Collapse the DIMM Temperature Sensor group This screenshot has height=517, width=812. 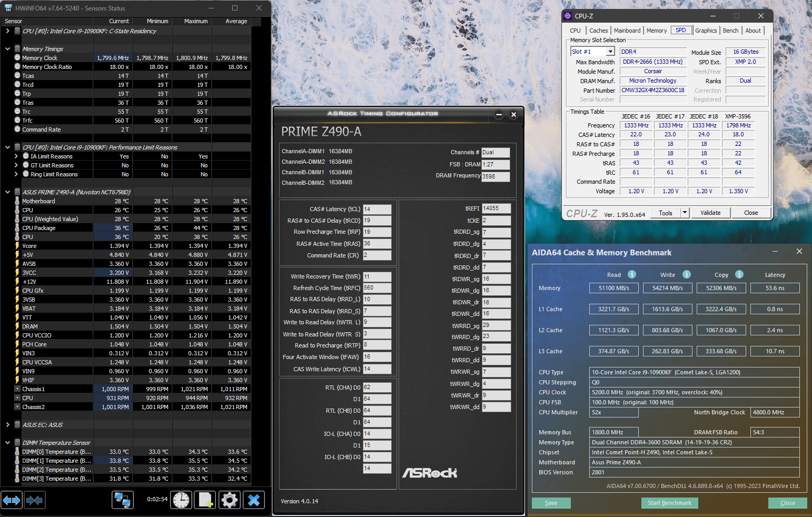coord(7,443)
